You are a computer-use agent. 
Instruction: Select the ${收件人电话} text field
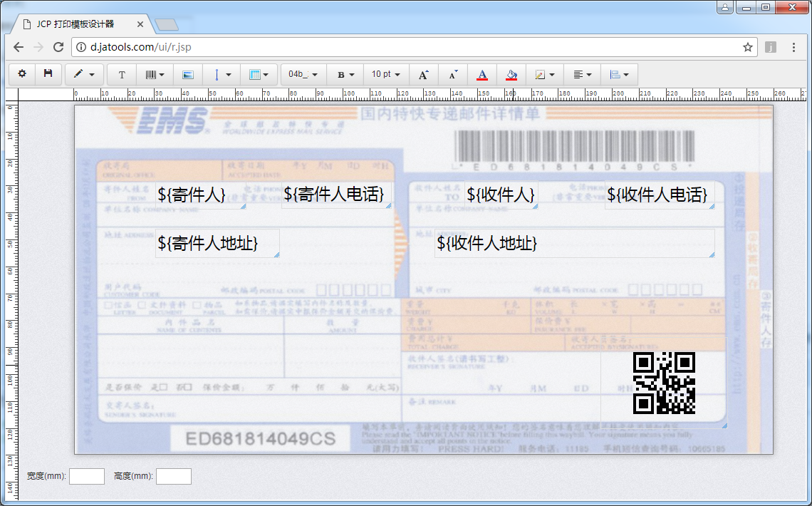[660, 195]
